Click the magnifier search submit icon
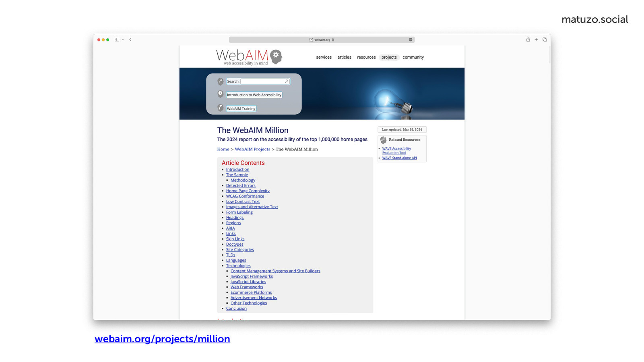644x362 pixels. 287,81
